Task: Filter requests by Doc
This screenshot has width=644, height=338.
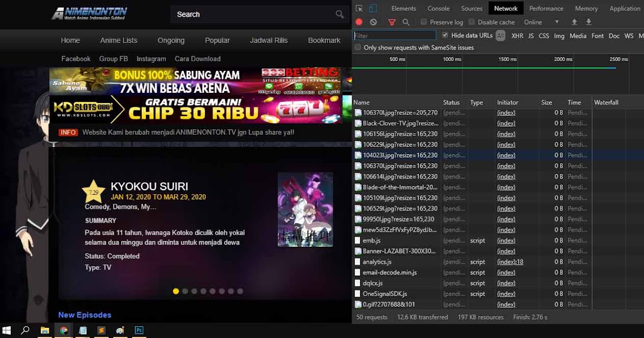Action: pyautogui.click(x=614, y=36)
